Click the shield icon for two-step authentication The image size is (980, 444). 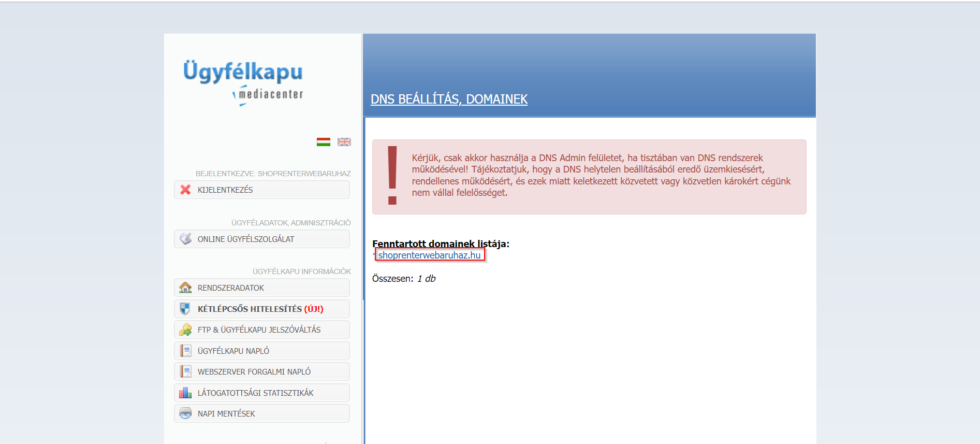coord(185,309)
